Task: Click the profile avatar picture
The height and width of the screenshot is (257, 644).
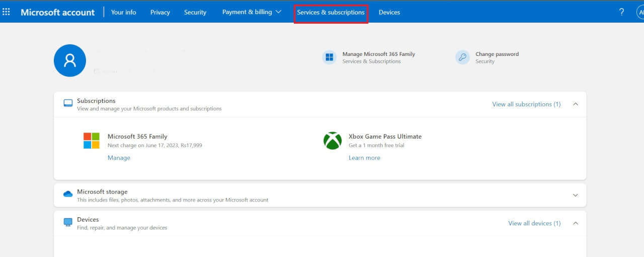Action: point(70,60)
